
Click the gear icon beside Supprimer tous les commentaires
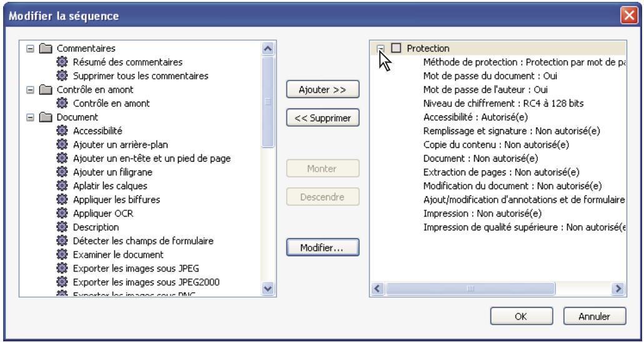point(62,76)
